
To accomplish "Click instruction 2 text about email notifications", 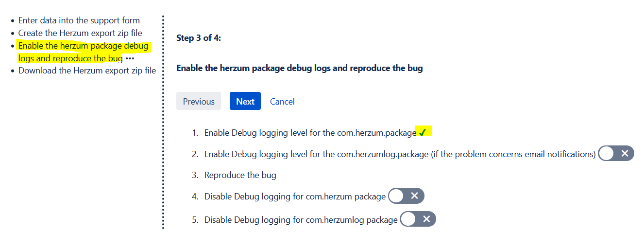I will pos(399,154).
